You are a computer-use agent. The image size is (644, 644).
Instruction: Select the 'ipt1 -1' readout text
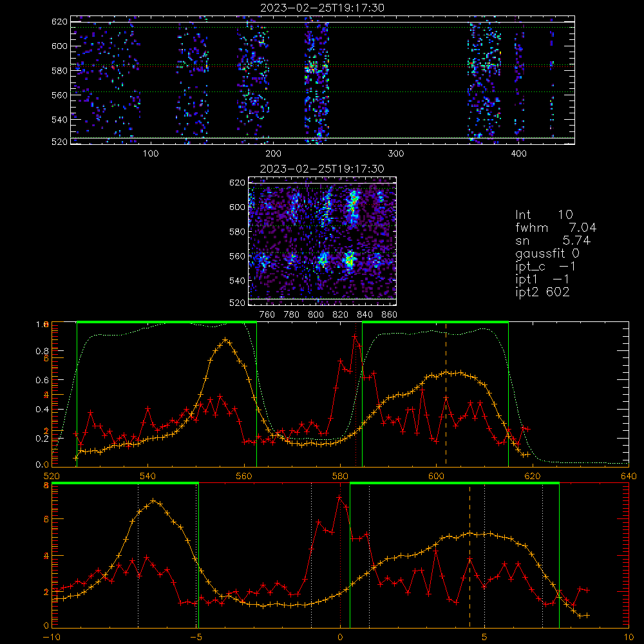(x=542, y=279)
